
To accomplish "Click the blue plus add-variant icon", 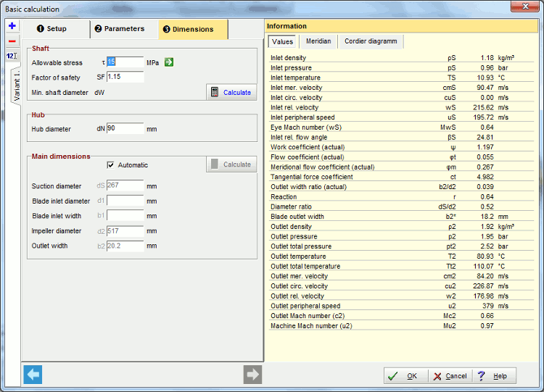I will click(x=12, y=26).
